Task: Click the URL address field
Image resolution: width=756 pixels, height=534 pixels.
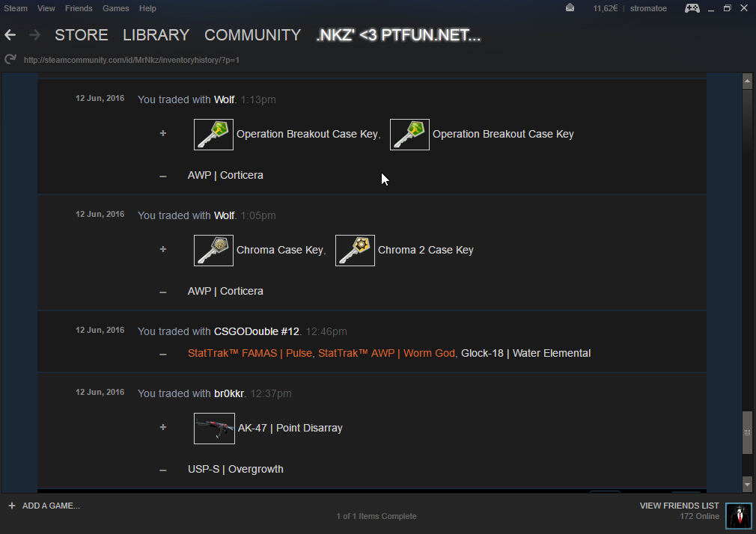Action: click(299, 60)
